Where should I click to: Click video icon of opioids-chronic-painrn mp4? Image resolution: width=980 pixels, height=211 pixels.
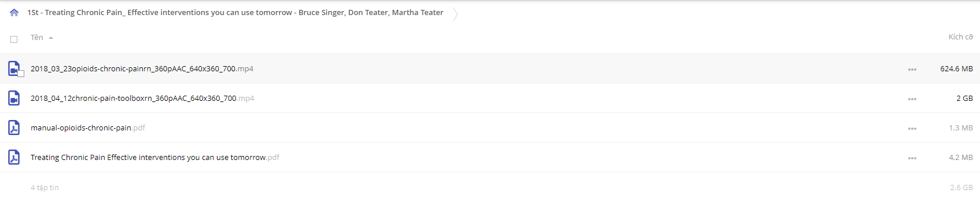tap(14, 68)
